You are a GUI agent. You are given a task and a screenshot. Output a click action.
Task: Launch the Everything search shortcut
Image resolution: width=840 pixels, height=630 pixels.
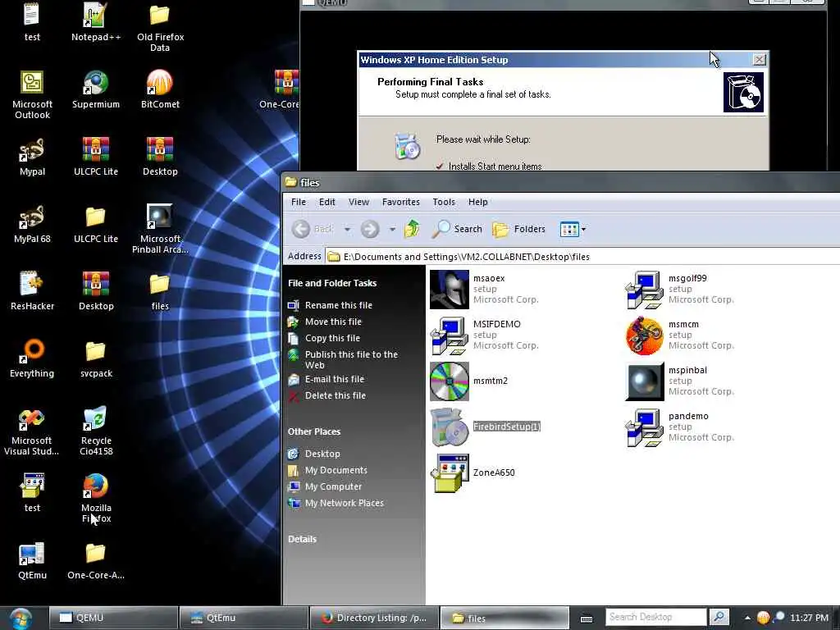tap(32, 358)
